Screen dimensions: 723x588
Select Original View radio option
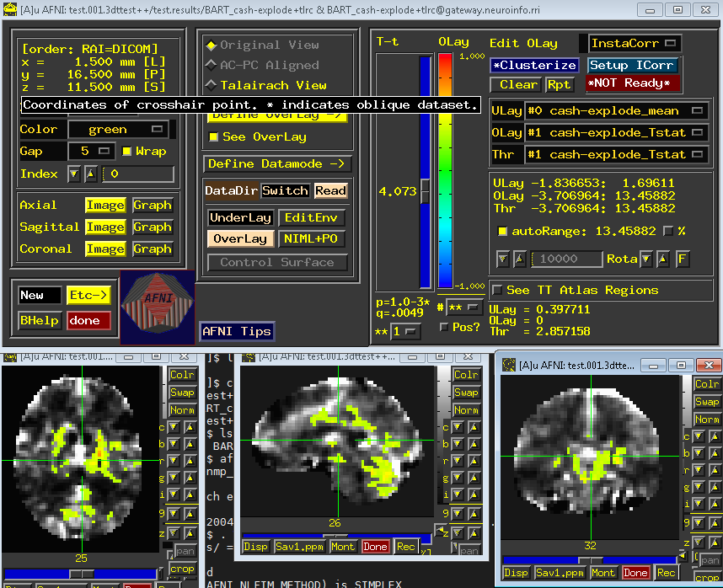263,45
